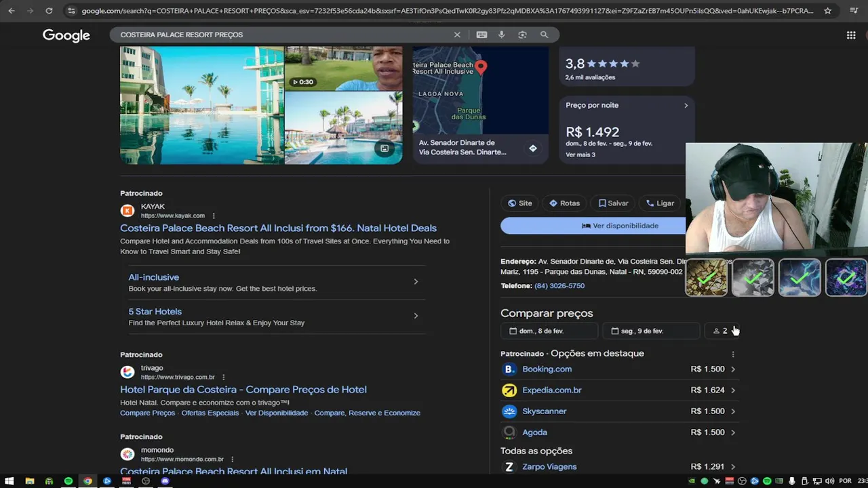Open Windows Start menu
The image size is (868, 488).
click(9, 481)
